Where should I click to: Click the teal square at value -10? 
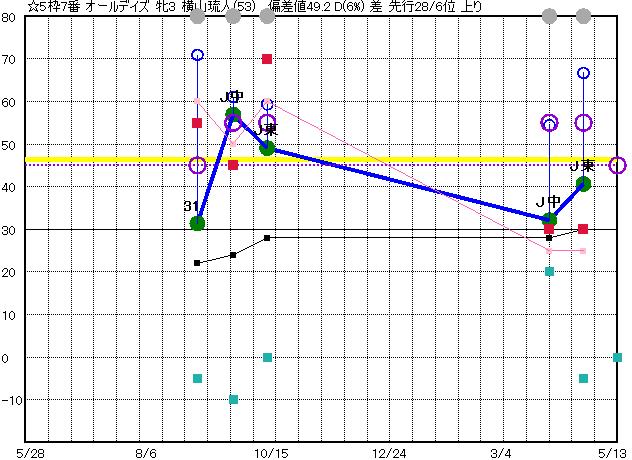tap(233, 400)
